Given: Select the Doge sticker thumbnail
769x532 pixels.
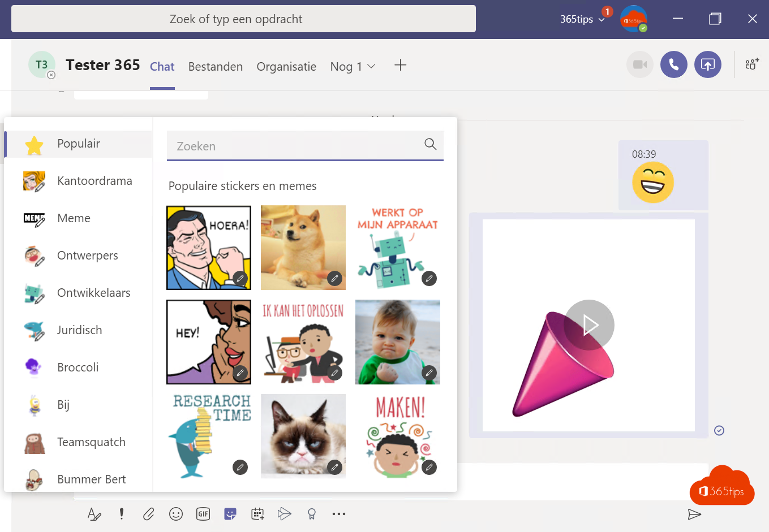Looking at the screenshot, I should [x=303, y=248].
